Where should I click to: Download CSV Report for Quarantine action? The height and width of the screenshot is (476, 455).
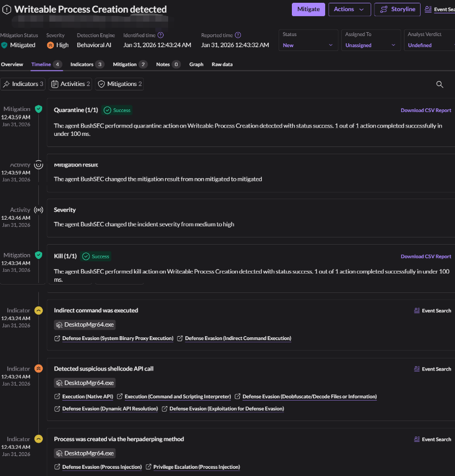click(x=426, y=110)
